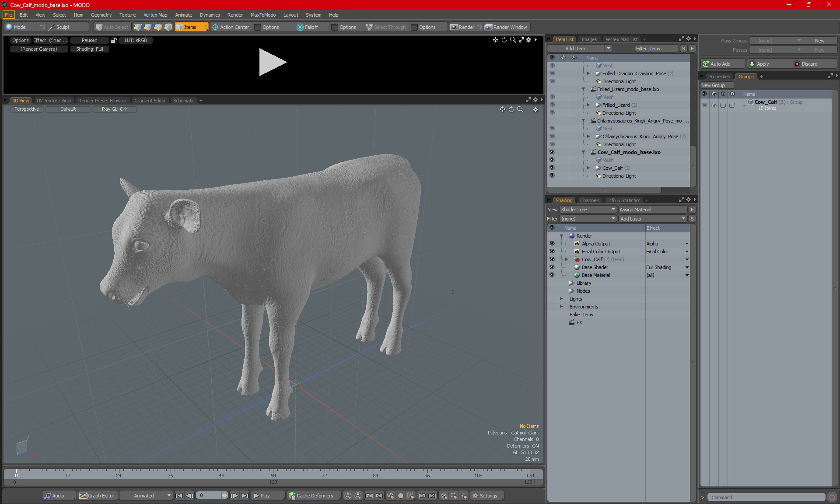
Task: Open the Graph Editor
Action: (x=97, y=496)
